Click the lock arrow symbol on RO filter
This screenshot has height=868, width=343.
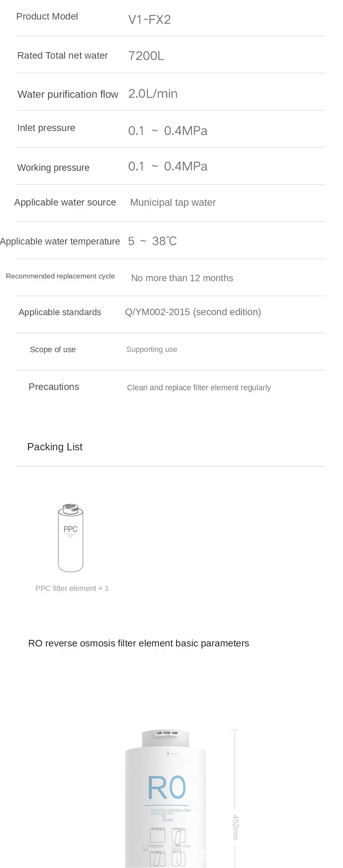pyautogui.click(x=168, y=753)
